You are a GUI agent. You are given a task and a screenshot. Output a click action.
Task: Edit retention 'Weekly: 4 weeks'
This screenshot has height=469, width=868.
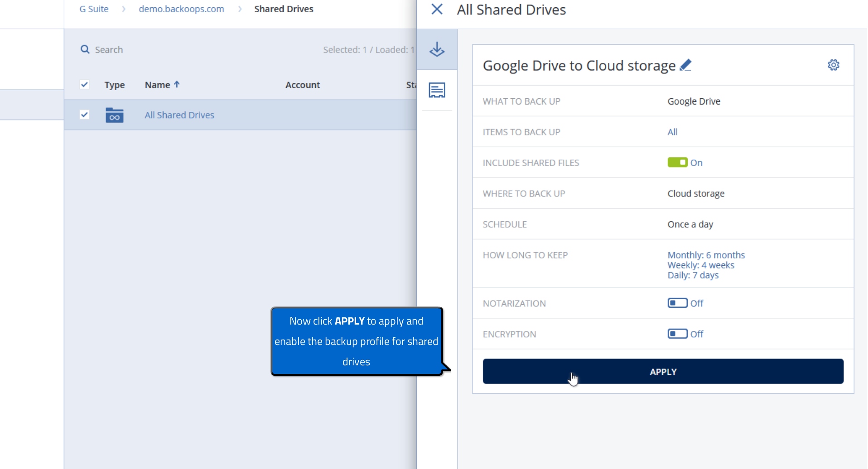click(x=700, y=265)
